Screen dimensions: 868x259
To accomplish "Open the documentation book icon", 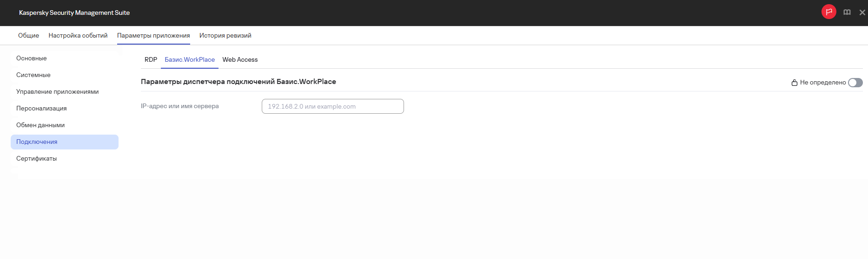I will 847,13.
